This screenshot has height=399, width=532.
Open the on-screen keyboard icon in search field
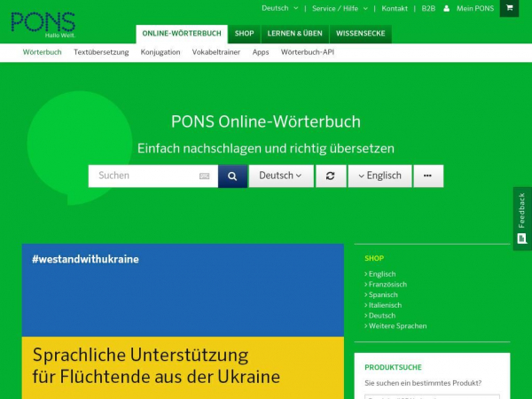tap(204, 176)
